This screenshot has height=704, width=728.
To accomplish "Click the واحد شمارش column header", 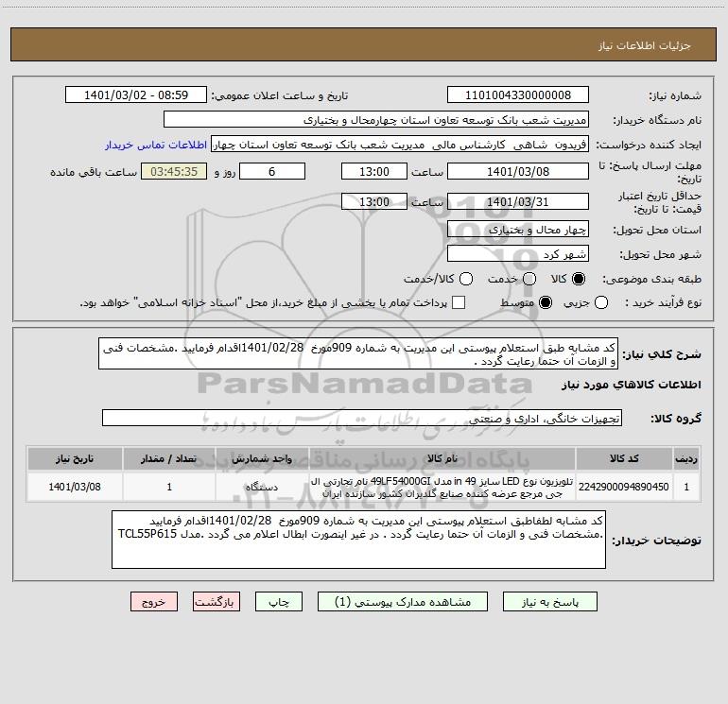I will click(x=262, y=458).
